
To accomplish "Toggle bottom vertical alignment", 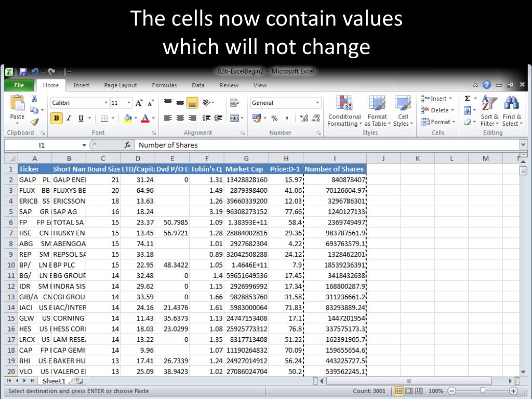I will click(x=192, y=102).
